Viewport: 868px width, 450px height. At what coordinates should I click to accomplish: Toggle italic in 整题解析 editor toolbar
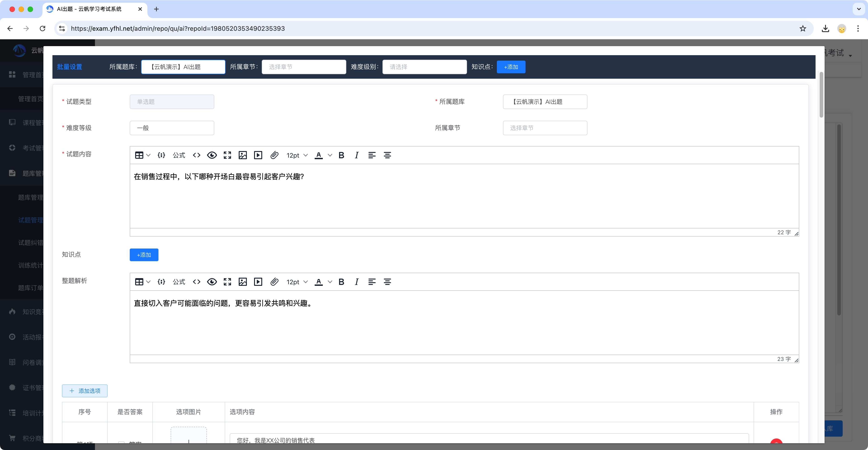pos(356,282)
